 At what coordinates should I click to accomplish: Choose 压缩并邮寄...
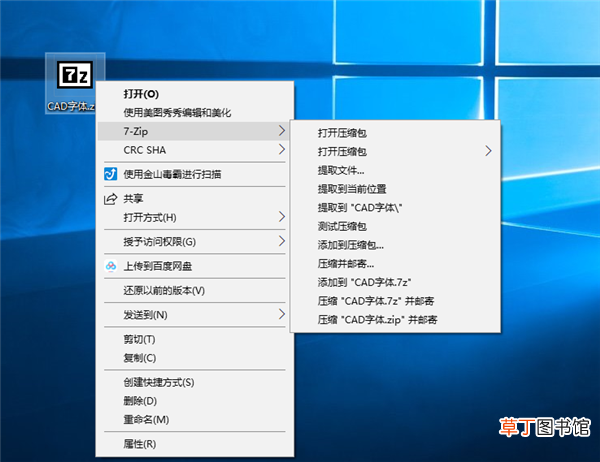pyautogui.click(x=395, y=264)
